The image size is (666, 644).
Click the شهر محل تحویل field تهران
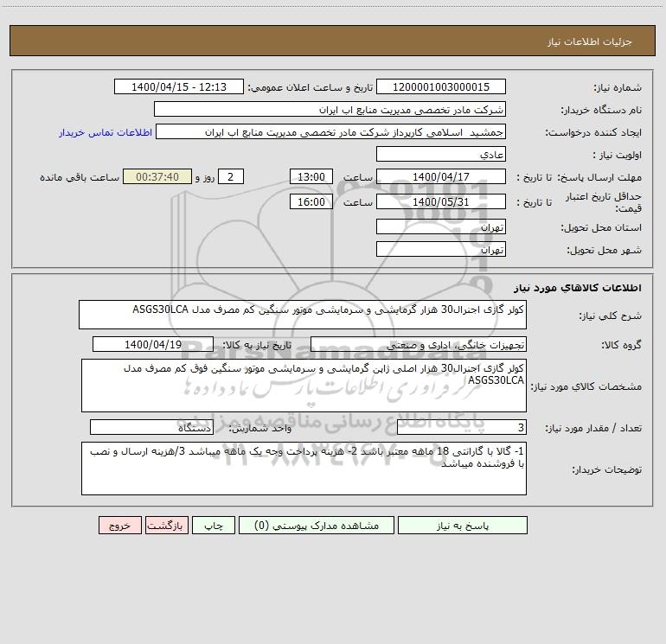(441, 249)
